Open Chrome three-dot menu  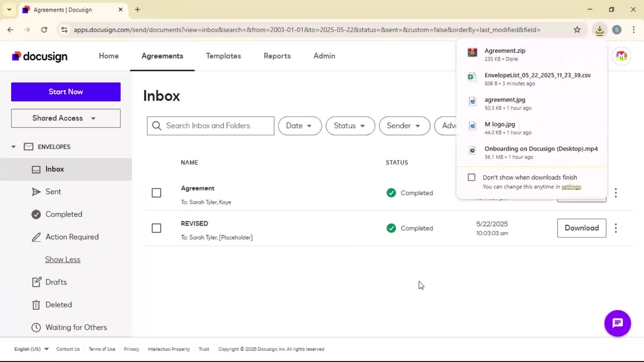[634, 30]
